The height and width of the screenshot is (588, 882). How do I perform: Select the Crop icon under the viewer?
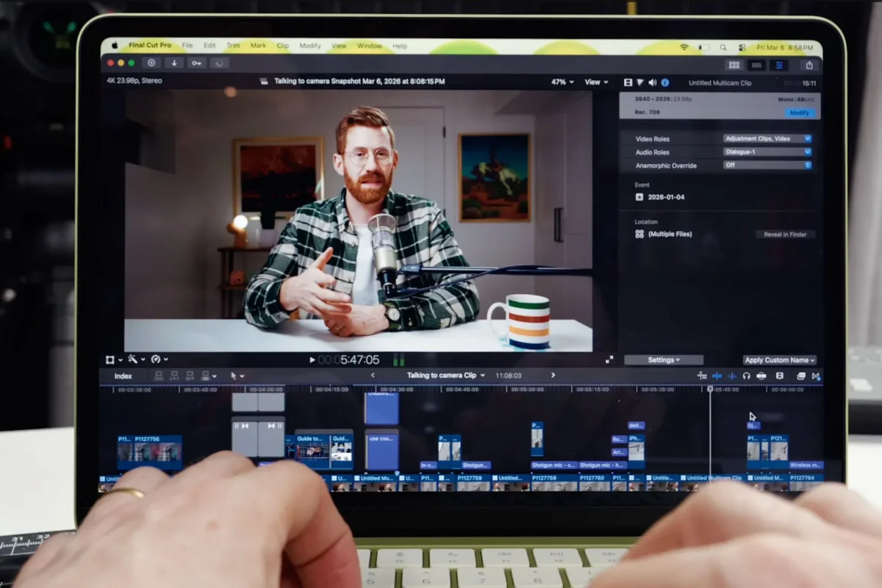(111, 359)
